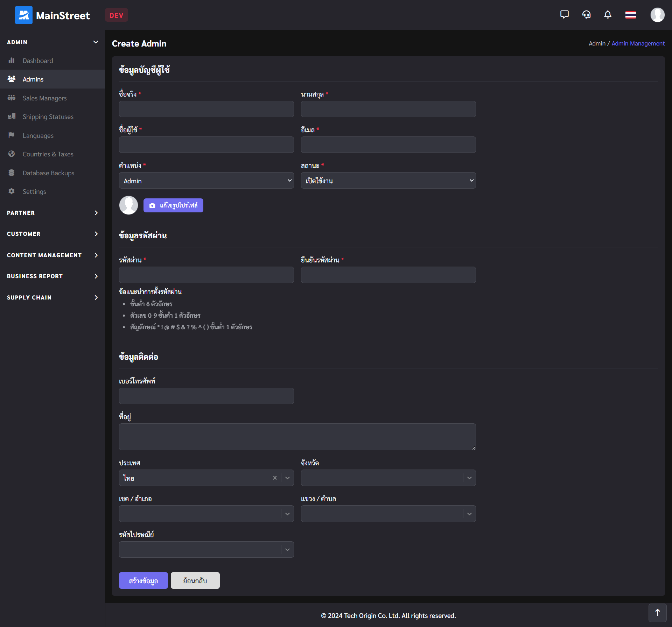672x627 pixels.
Task: Open the แขวง / ตำบล subdistrict dropdown
Action: [388, 514]
